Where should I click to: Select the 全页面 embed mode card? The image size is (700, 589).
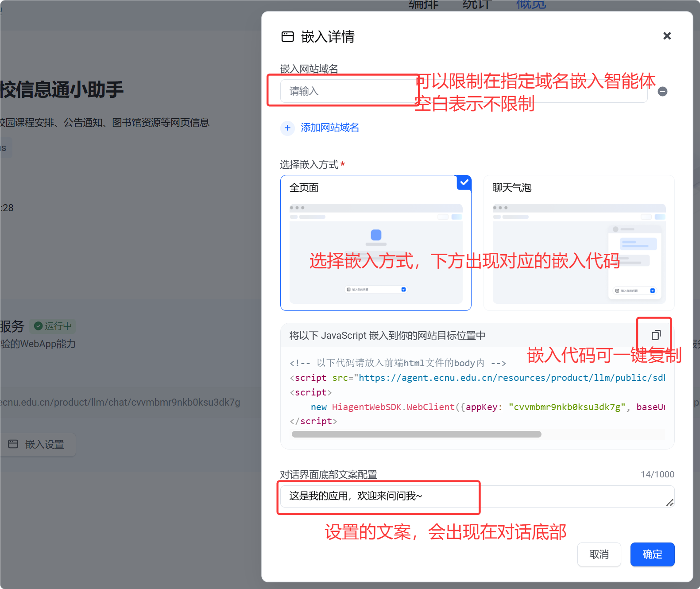coord(375,243)
